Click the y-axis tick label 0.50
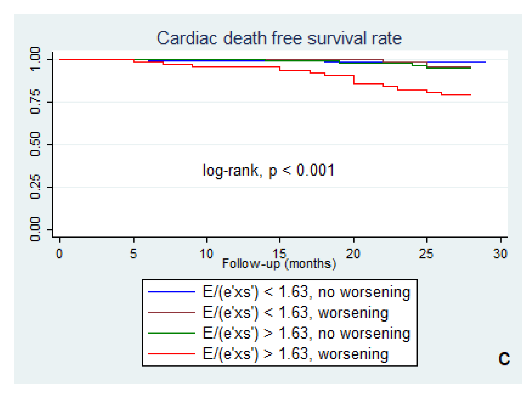532x394 pixels. click(35, 144)
